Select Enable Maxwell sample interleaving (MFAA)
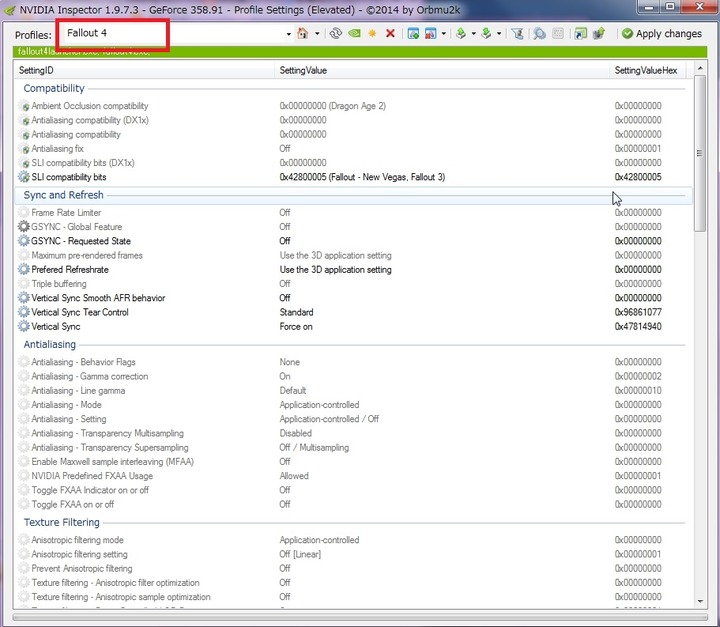This screenshot has height=627, width=720. point(354,462)
